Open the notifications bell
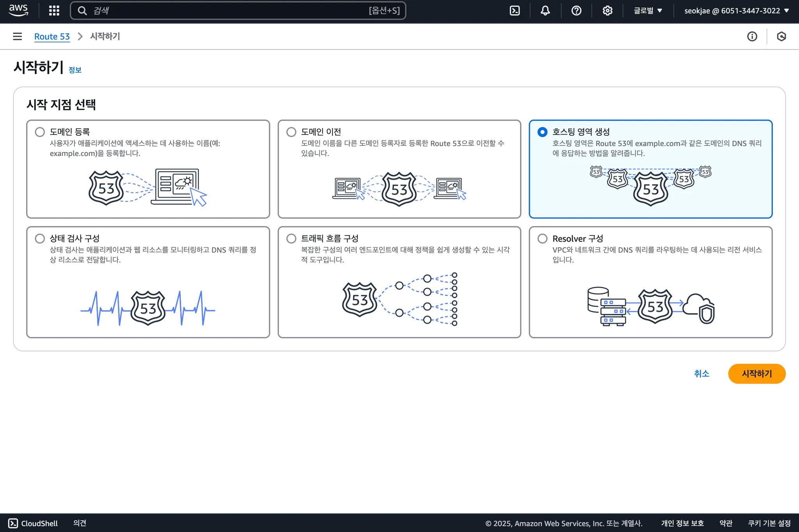The height and width of the screenshot is (532, 799). pyautogui.click(x=545, y=11)
